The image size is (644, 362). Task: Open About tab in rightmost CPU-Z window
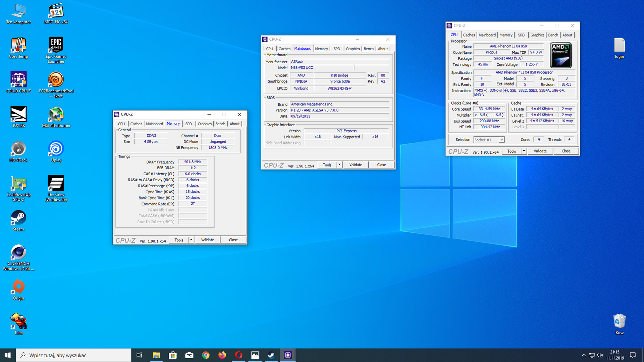tap(567, 35)
